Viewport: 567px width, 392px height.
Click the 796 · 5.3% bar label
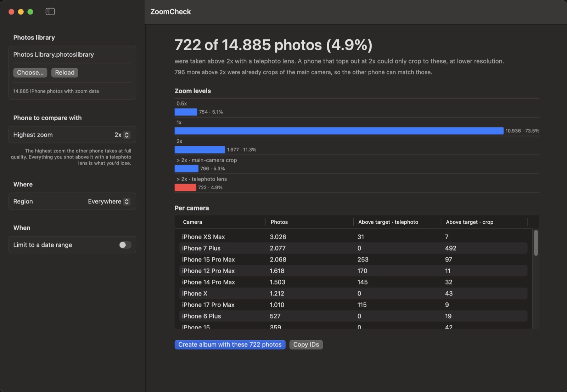(x=212, y=168)
